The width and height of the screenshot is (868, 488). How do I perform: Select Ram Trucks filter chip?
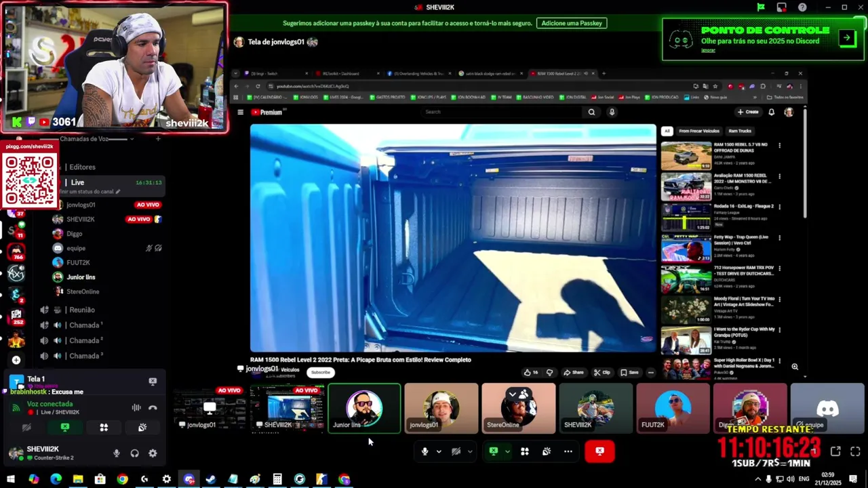pos(740,131)
